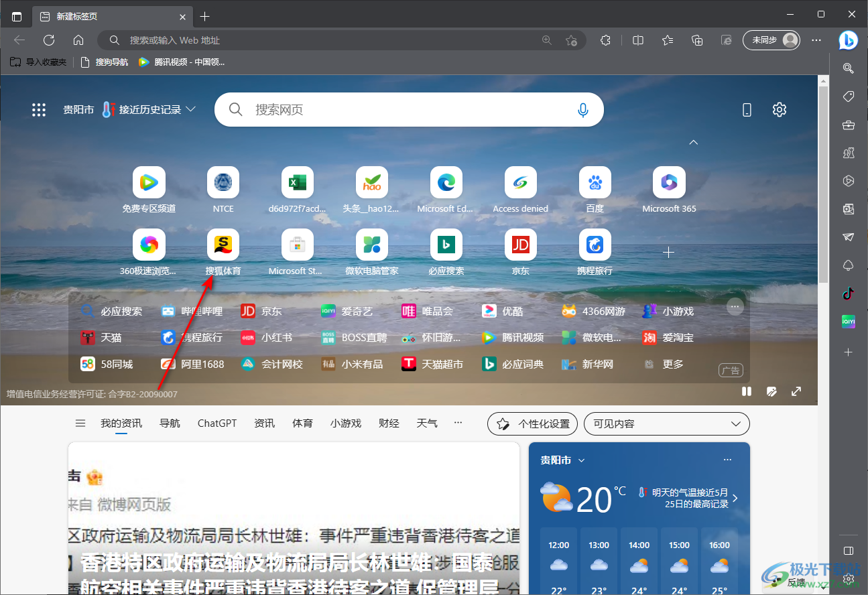
Task: Click the 未同步 profile button
Action: coord(771,40)
